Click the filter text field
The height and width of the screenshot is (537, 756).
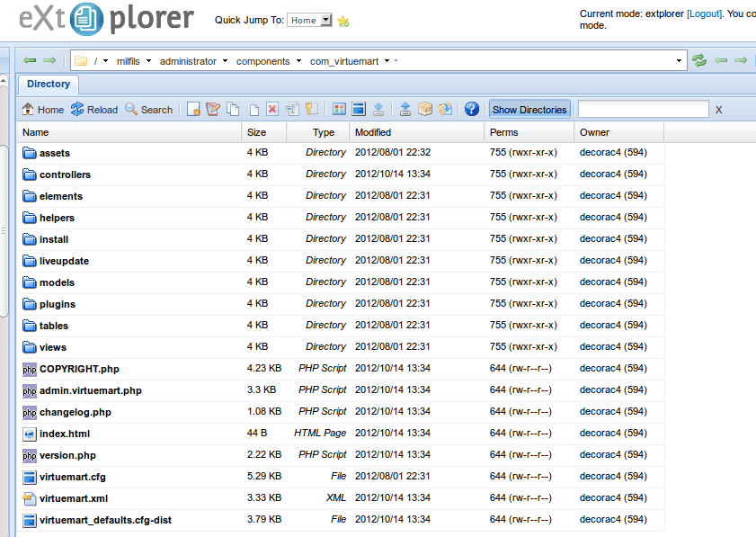coord(643,110)
